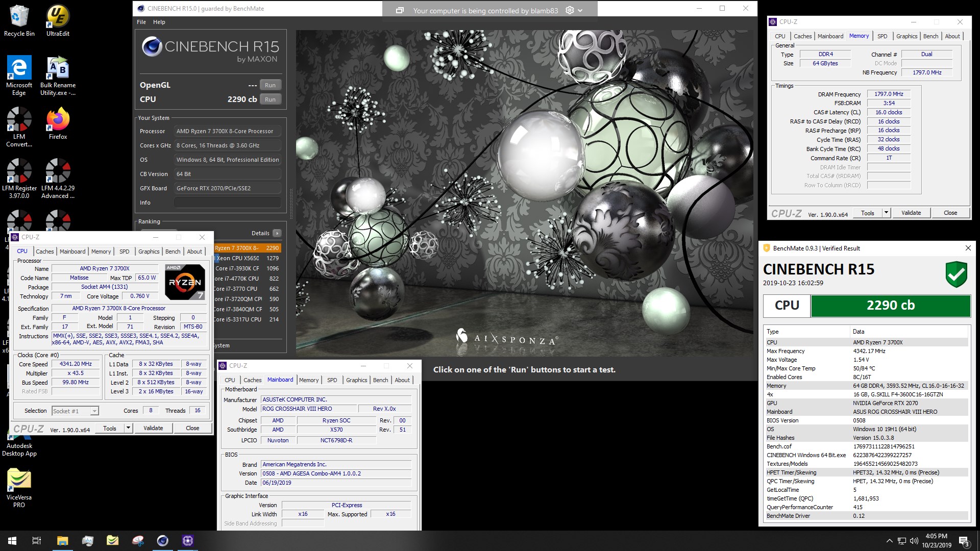Image resolution: width=980 pixels, height=551 pixels.
Task: Select Core i7-3930K ranking row
Action: coord(247,268)
